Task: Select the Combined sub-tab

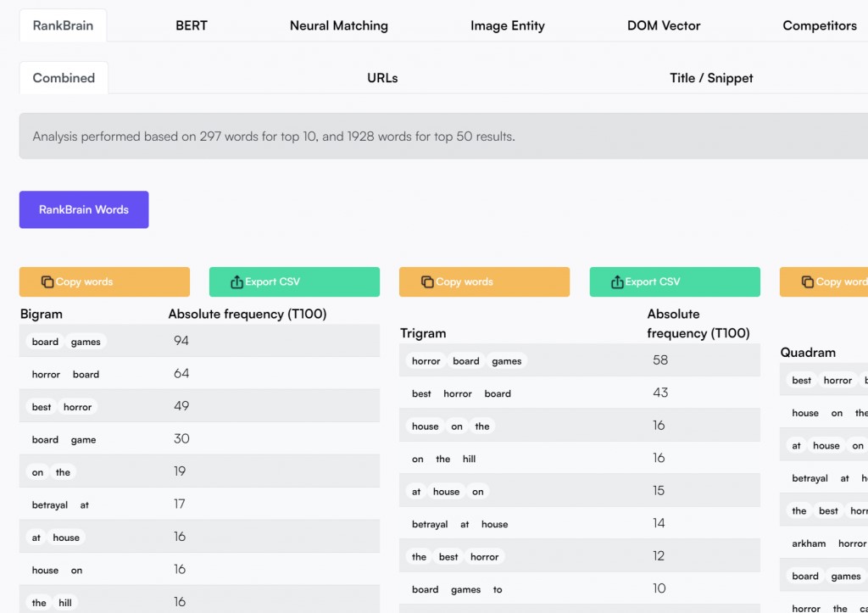Action: point(64,78)
